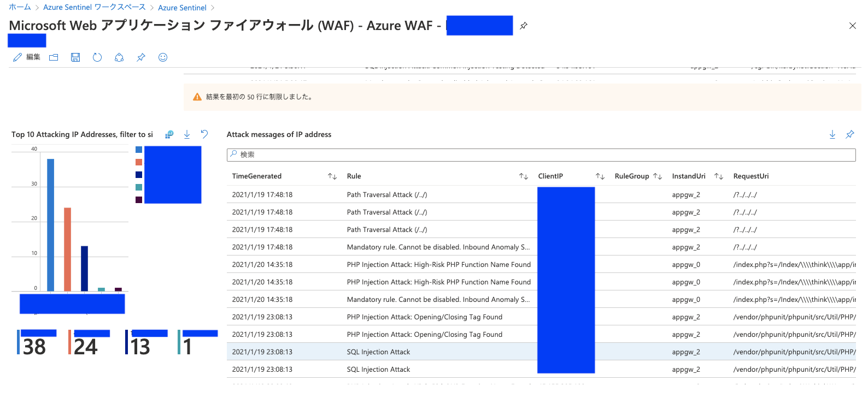Open the Azure Sentinel breadcrumb link
This screenshot has width=868, height=404.
pyautogui.click(x=182, y=8)
